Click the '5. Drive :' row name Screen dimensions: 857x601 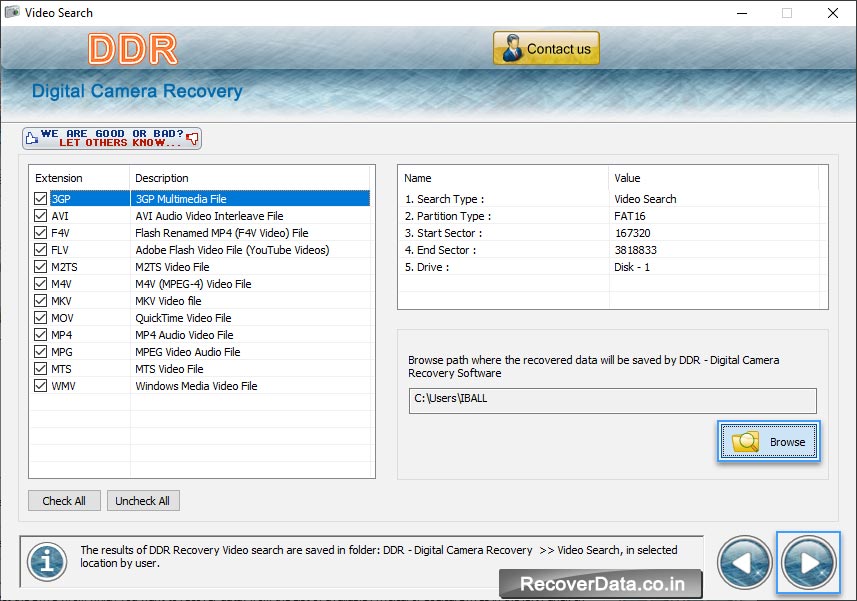pyautogui.click(x=426, y=267)
